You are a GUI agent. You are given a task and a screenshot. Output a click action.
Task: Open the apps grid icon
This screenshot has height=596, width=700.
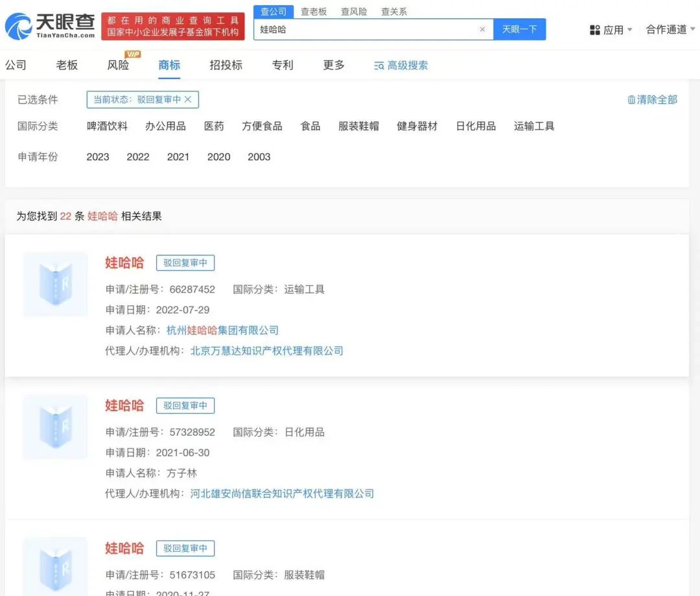click(x=594, y=30)
